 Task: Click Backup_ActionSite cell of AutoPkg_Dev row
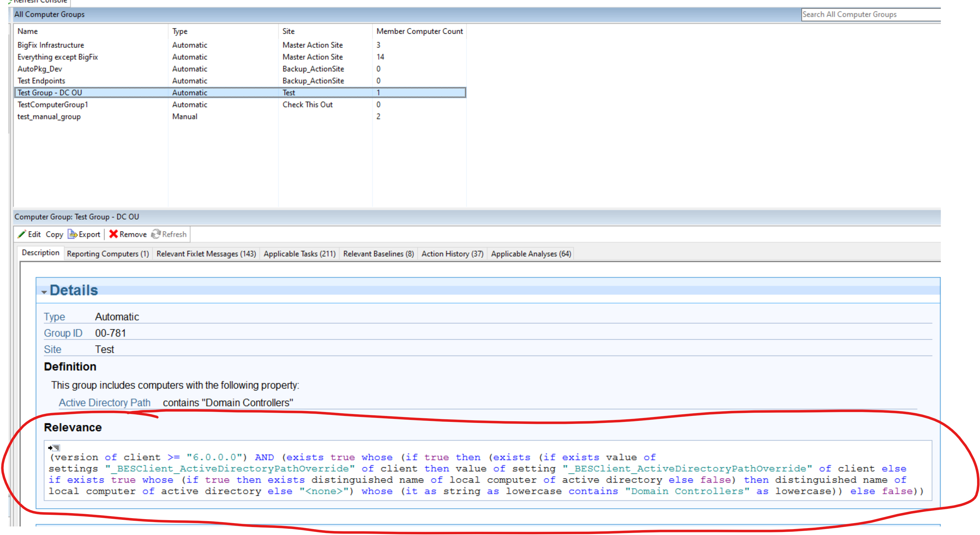[x=313, y=69]
